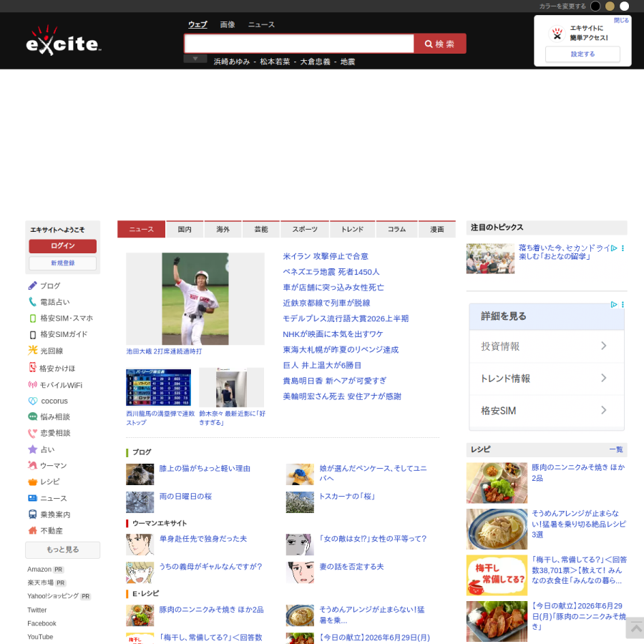
Task: Click the ニュース newspaper icon in sidebar
Action: click(32, 498)
